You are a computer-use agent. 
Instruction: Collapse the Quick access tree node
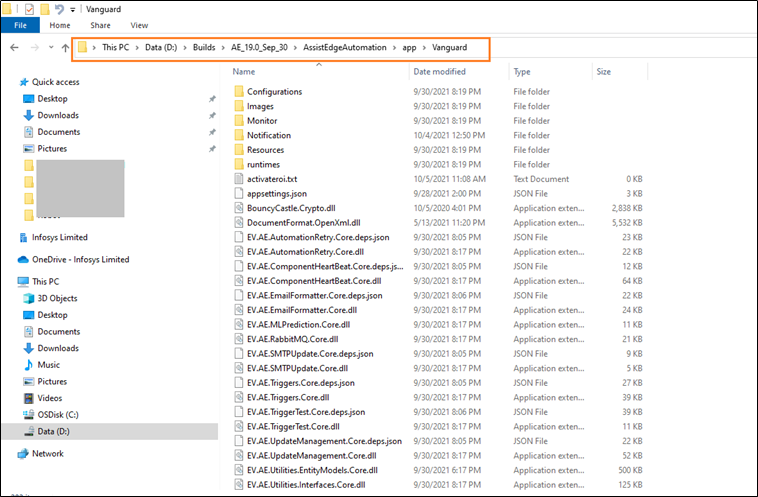(10, 83)
